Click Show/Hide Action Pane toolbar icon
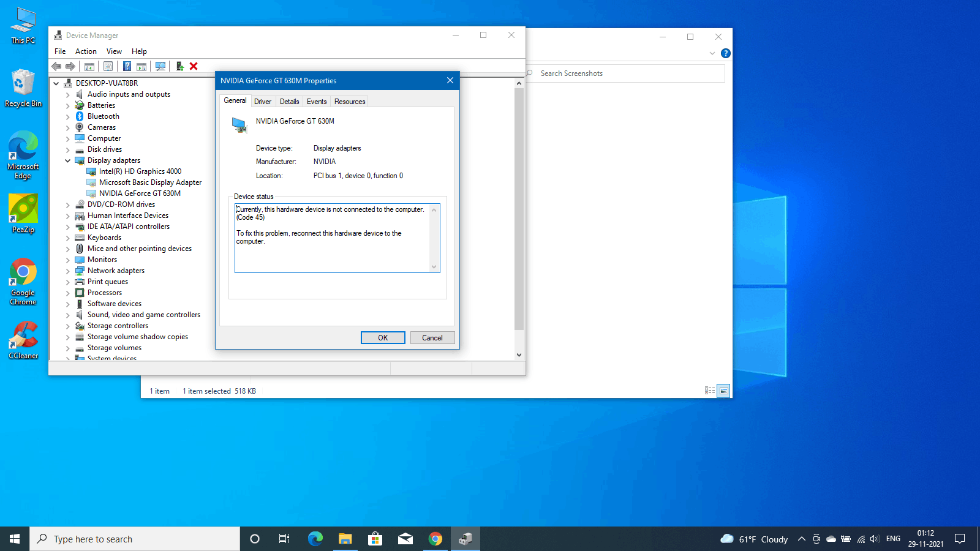 coord(141,66)
